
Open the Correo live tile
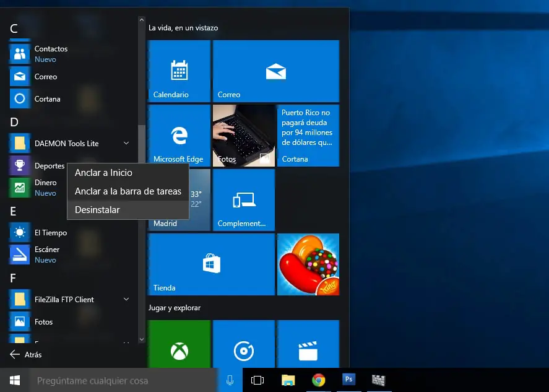(276, 71)
